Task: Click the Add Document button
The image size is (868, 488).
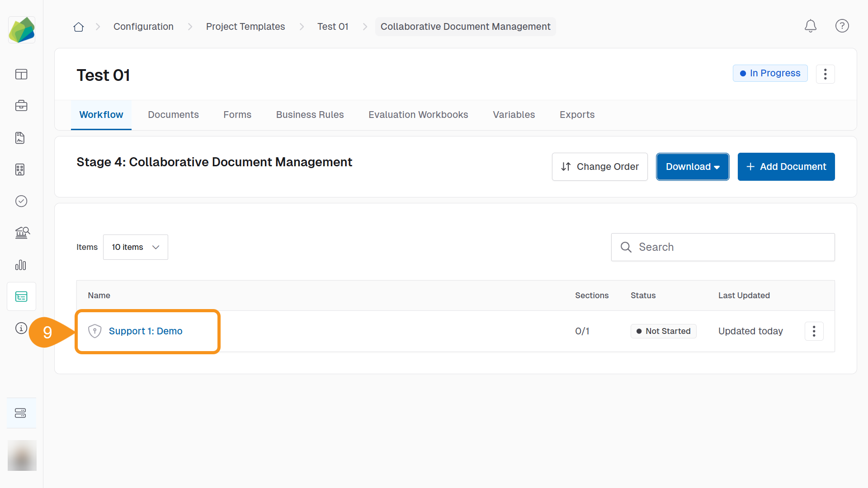Action: (786, 167)
